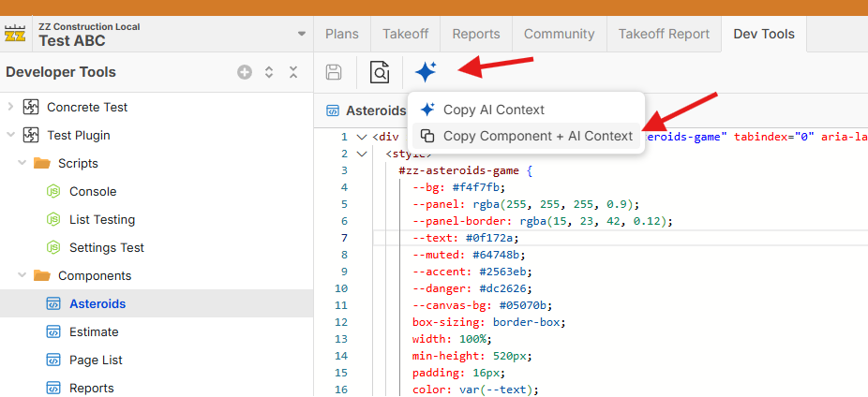Image resolution: width=868 pixels, height=397 pixels.
Task: Click the preview document magnifier icon
Action: [x=380, y=72]
